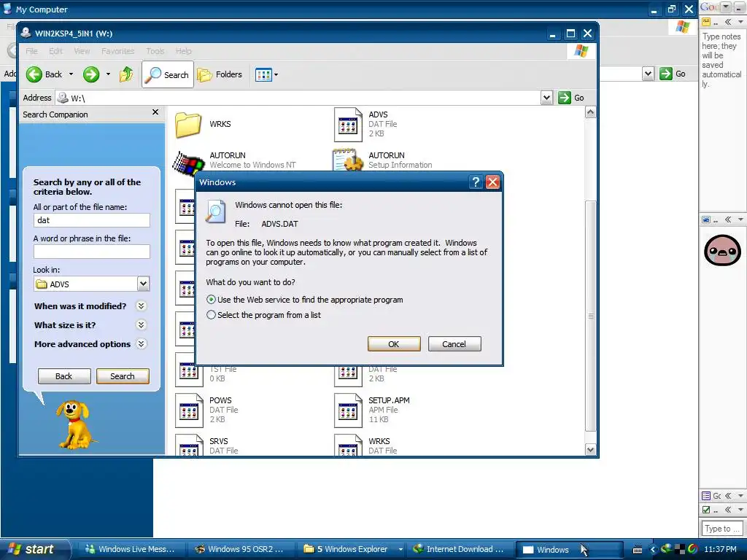
Task: Open the File menu
Action: (x=32, y=51)
